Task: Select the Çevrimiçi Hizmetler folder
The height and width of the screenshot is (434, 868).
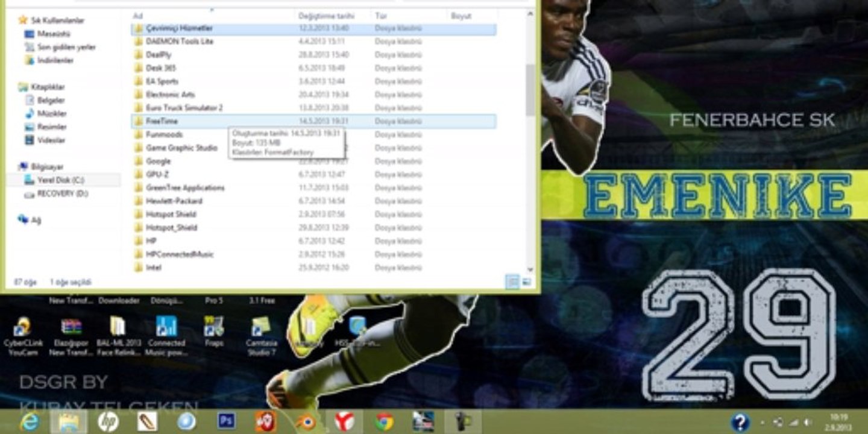Action: pyautogui.click(x=313, y=28)
